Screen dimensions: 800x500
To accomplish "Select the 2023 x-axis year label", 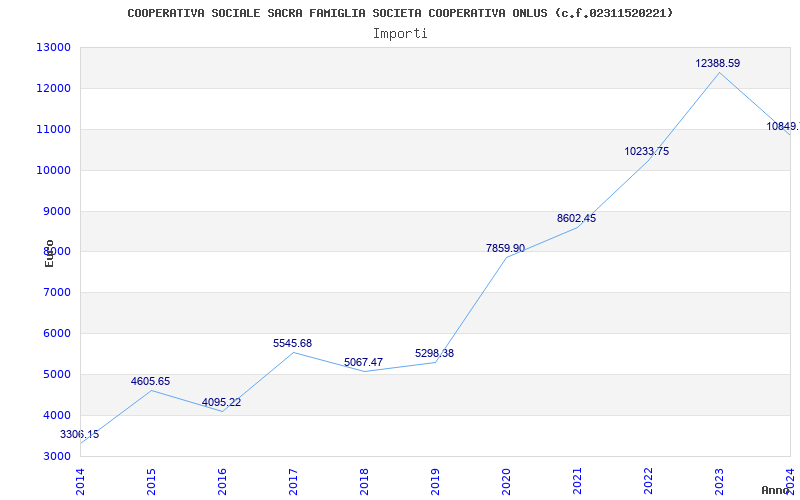I will tap(718, 482).
